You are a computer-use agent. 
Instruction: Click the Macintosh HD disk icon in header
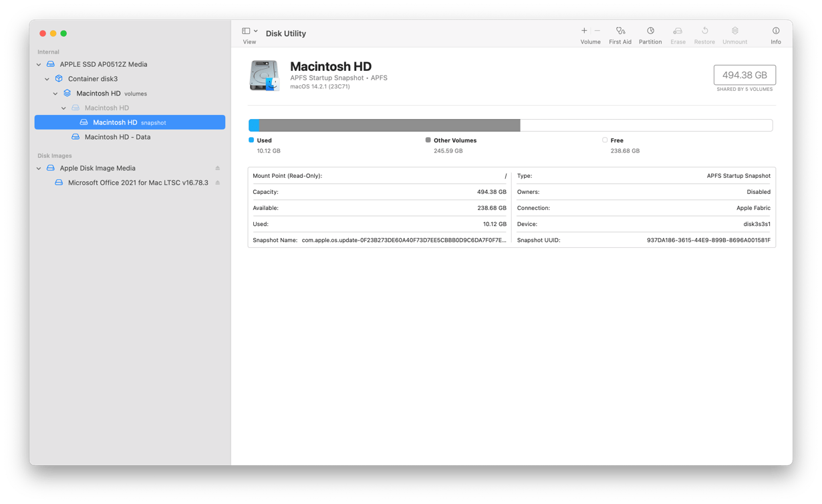point(265,76)
